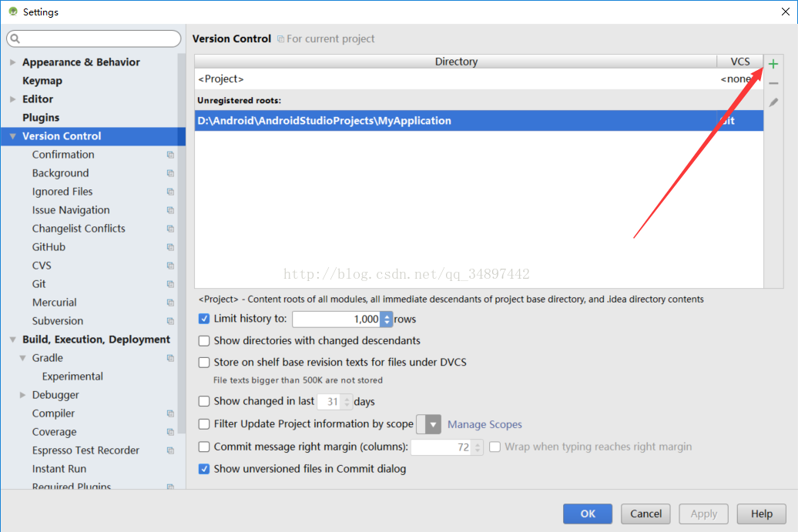The image size is (798, 532).
Task: Select Subversion settings page
Action: 58,321
